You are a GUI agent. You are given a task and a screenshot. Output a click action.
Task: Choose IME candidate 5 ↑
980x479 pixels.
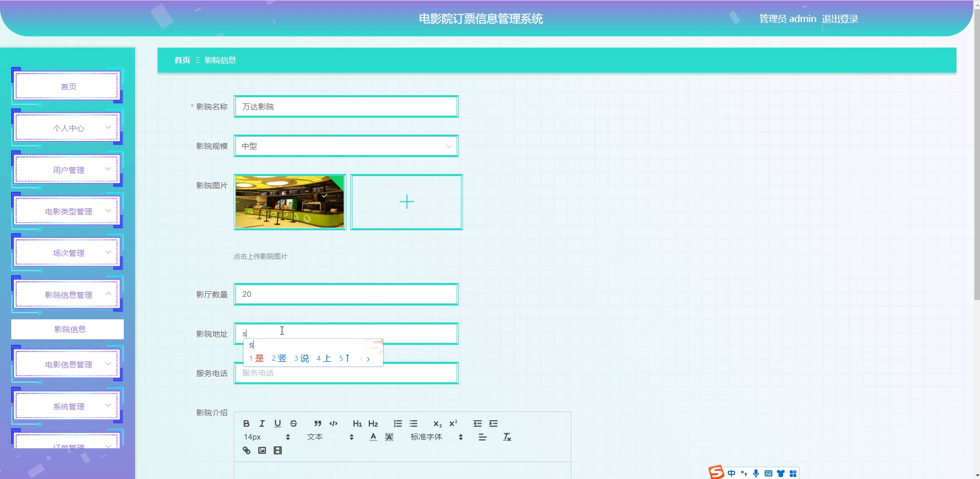point(345,358)
